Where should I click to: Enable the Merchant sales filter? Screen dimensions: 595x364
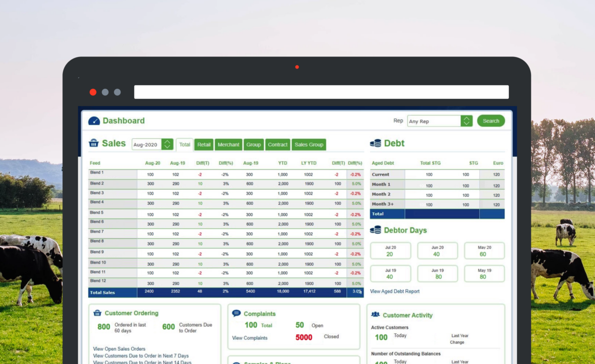229,144
